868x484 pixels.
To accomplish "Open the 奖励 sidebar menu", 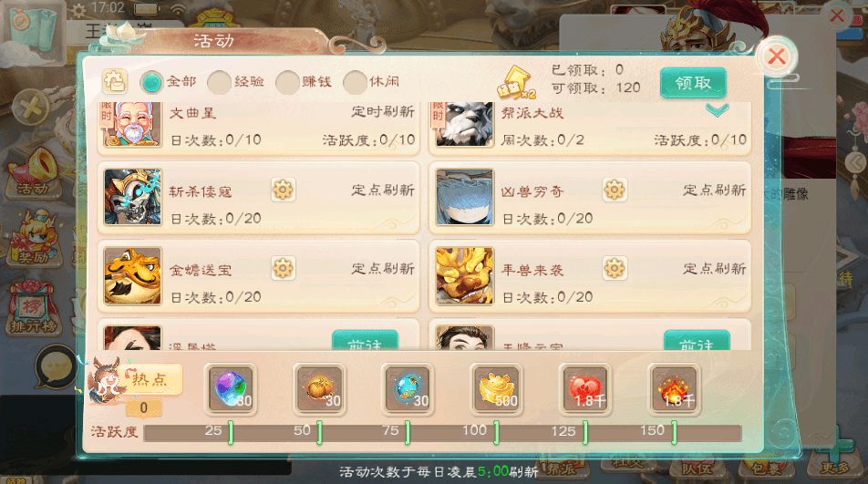I will pyautogui.click(x=35, y=238).
